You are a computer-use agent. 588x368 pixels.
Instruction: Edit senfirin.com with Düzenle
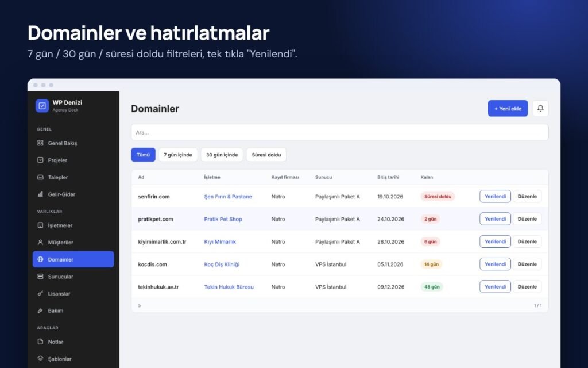coord(527,196)
